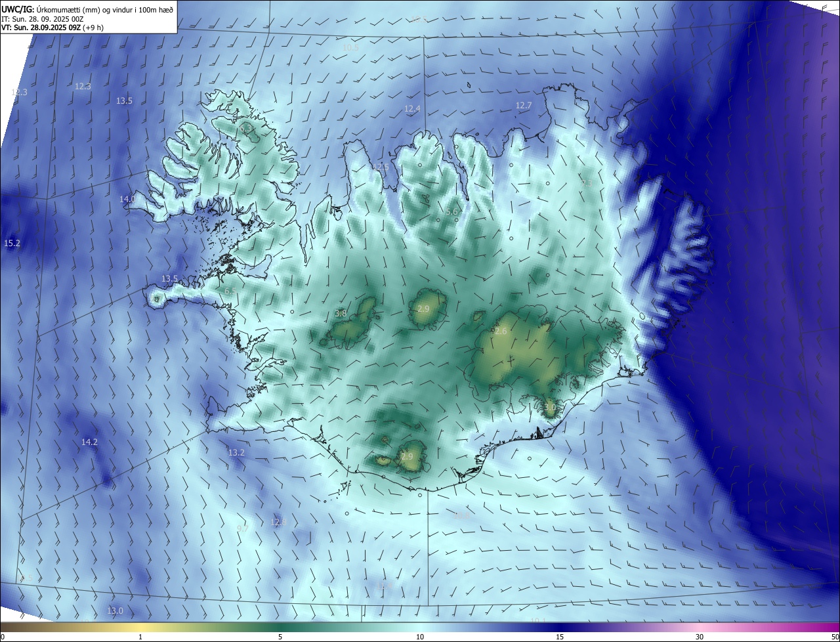Click the map title 'Úrkomumætti (mm) og vindur í 100m hæð'
This screenshot has width=840, height=642.
104,9
